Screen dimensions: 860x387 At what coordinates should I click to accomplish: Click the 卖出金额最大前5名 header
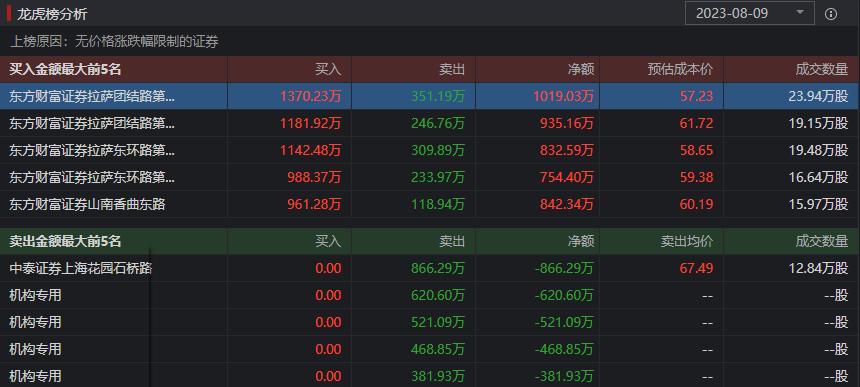65,241
